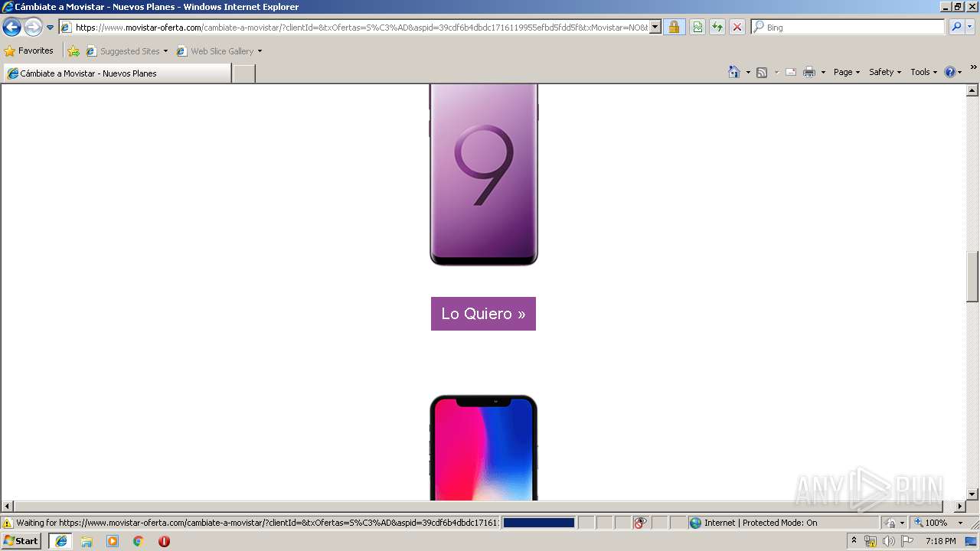The width and height of the screenshot is (980, 551).
Task: Open a new blank tab
Action: pos(243,73)
